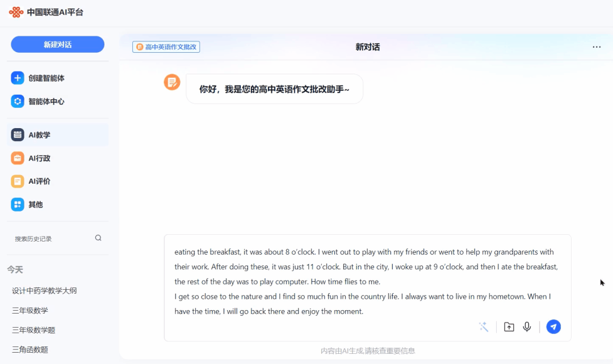Click the 新建对话 button
The width and height of the screenshot is (613, 364).
tap(57, 44)
